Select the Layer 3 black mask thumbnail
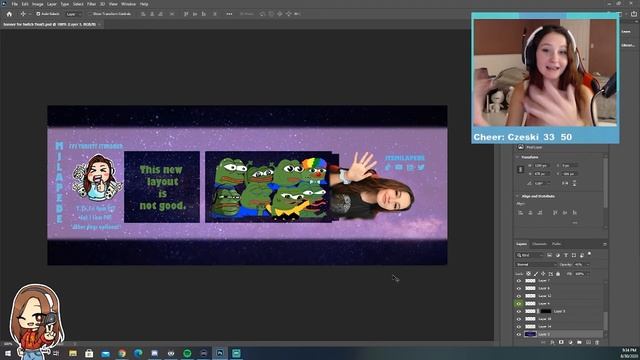Screen dimensions: 640x360 (546, 311)
